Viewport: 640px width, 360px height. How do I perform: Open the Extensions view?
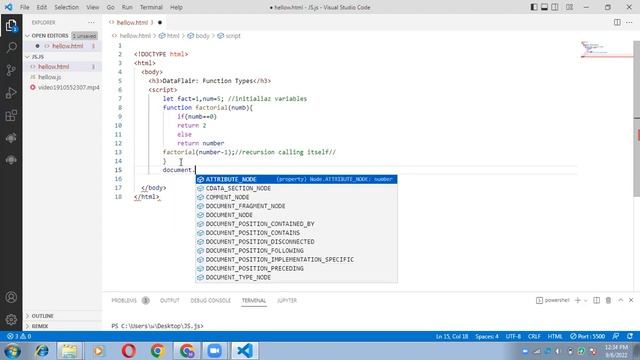11,116
